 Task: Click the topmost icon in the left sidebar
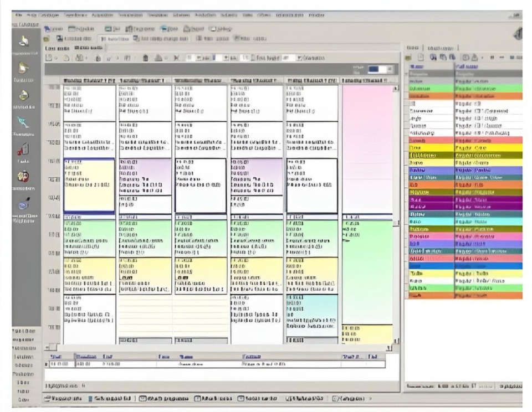click(23, 41)
